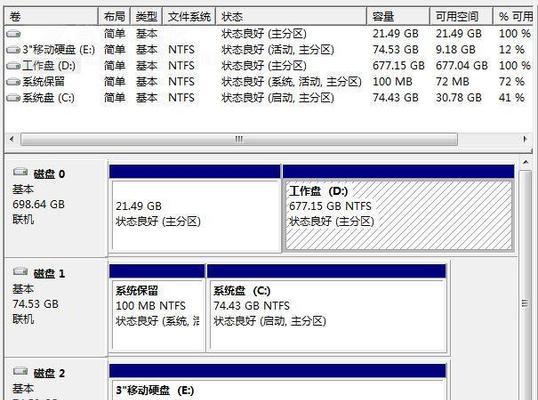Click the 磁盘 2 disk icon
The width and height of the screenshot is (538, 400).
tap(20, 371)
